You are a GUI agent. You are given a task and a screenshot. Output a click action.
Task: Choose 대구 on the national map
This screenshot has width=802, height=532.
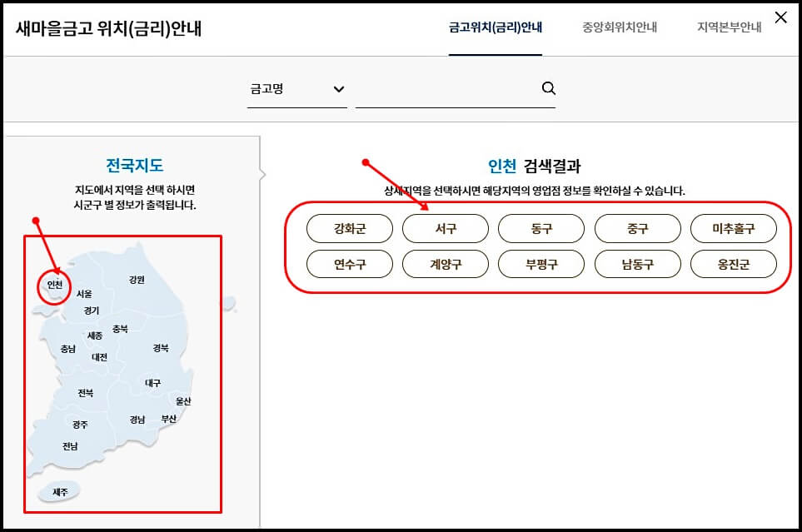click(x=152, y=383)
